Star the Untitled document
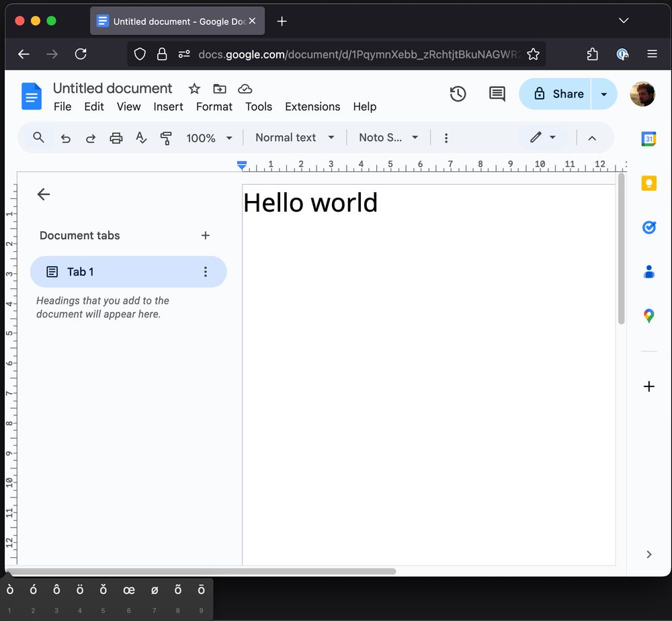 194,89
